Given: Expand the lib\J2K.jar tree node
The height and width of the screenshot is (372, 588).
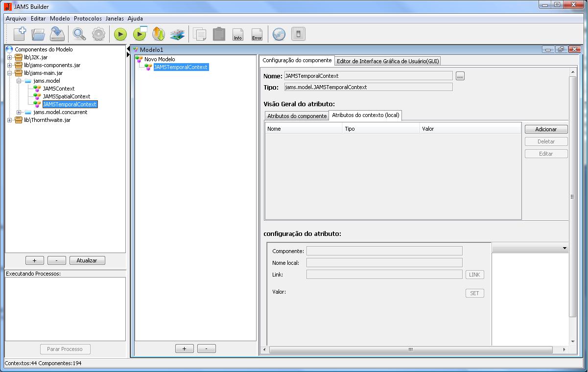Looking at the screenshot, I should pos(10,57).
